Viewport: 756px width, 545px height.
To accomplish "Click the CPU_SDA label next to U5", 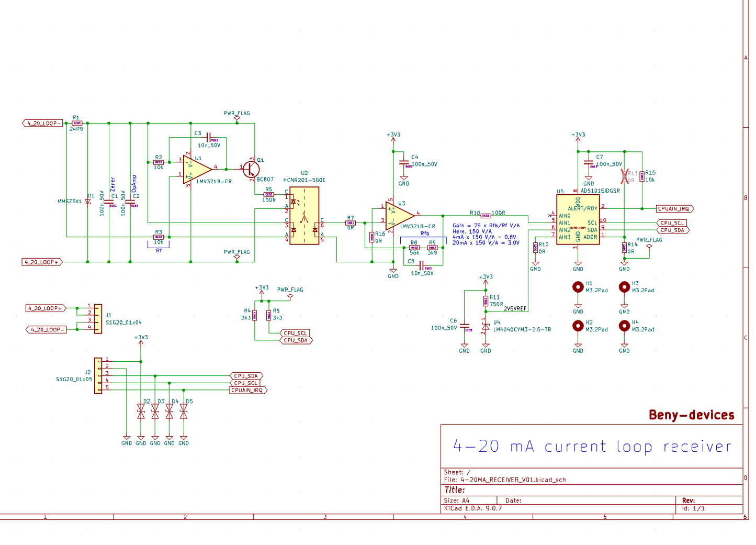I will pos(673,230).
